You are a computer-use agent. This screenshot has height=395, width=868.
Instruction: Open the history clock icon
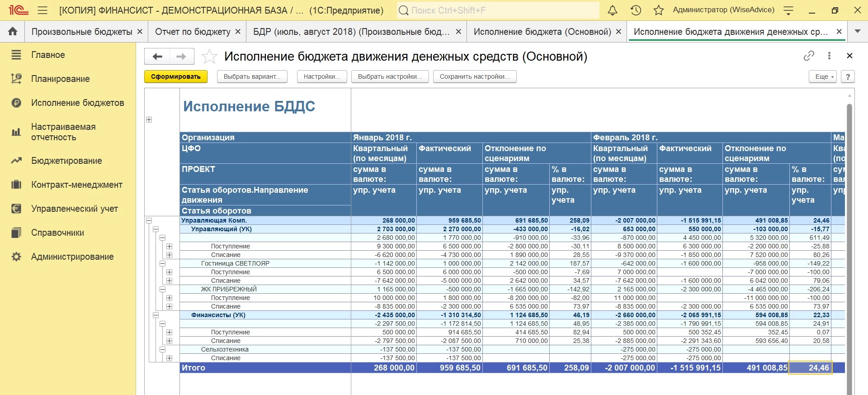pos(636,10)
